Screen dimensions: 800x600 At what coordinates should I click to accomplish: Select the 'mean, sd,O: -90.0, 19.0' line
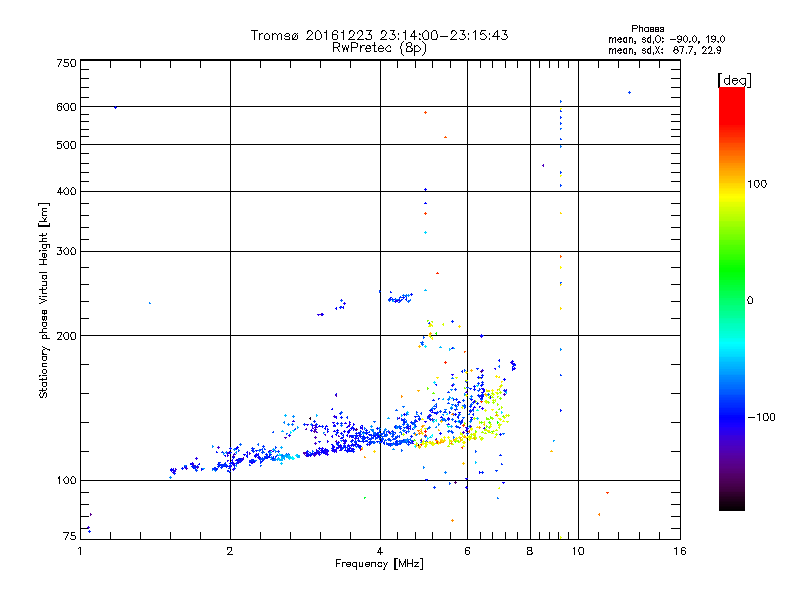click(666, 39)
